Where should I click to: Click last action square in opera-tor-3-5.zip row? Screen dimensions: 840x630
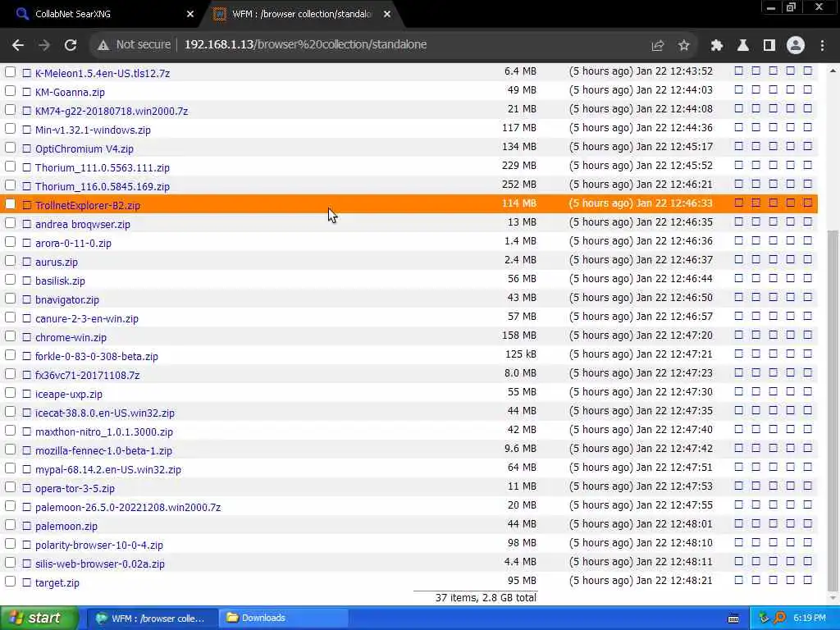(808, 486)
